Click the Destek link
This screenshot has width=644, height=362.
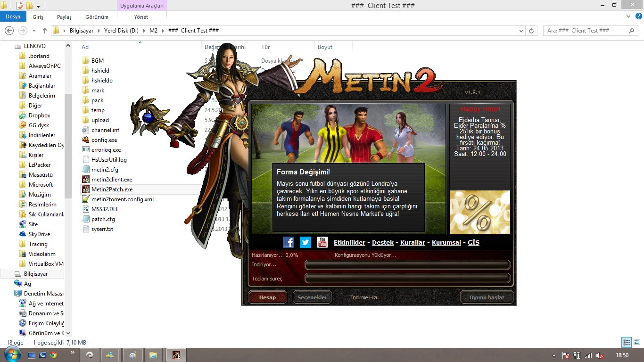(x=382, y=242)
